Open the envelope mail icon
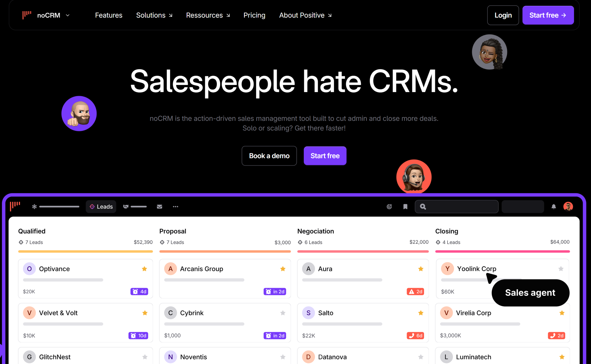591x364 pixels. (x=159, y=206)
